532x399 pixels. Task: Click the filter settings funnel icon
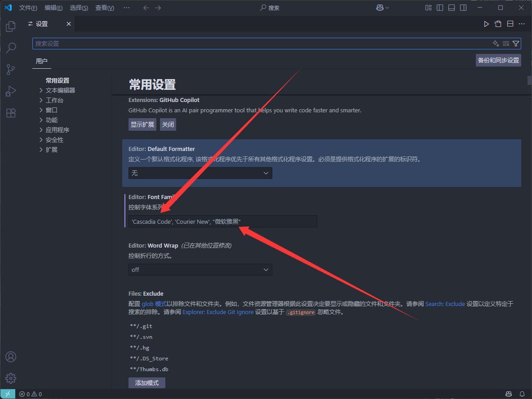(516, 44)
